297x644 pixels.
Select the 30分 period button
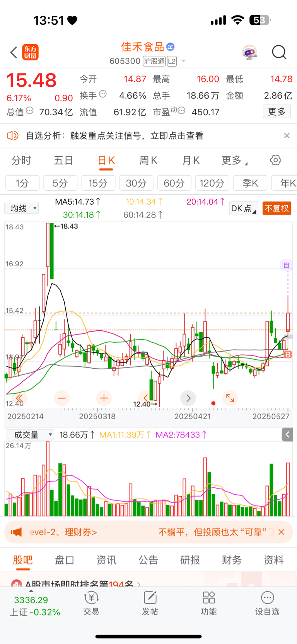click(137, 183)
